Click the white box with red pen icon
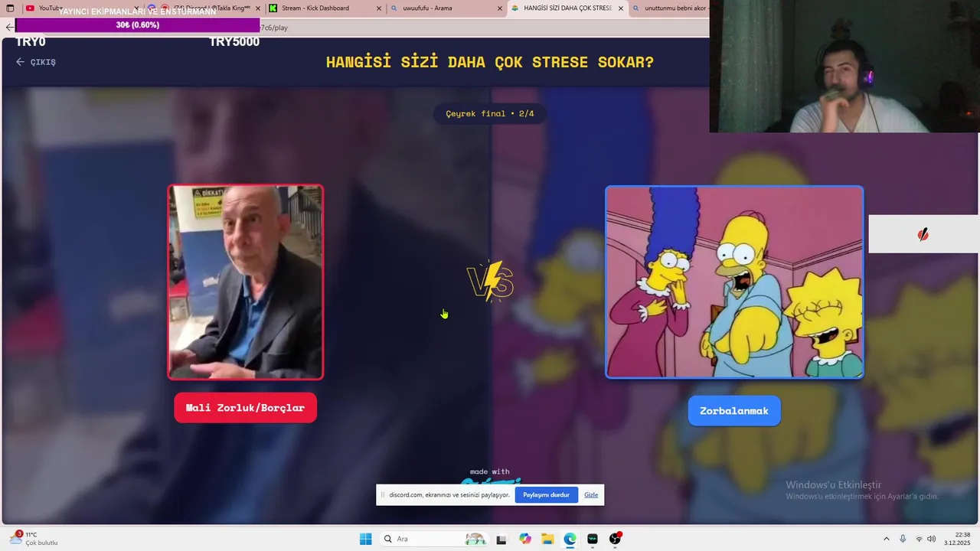 tap(923, 234)
